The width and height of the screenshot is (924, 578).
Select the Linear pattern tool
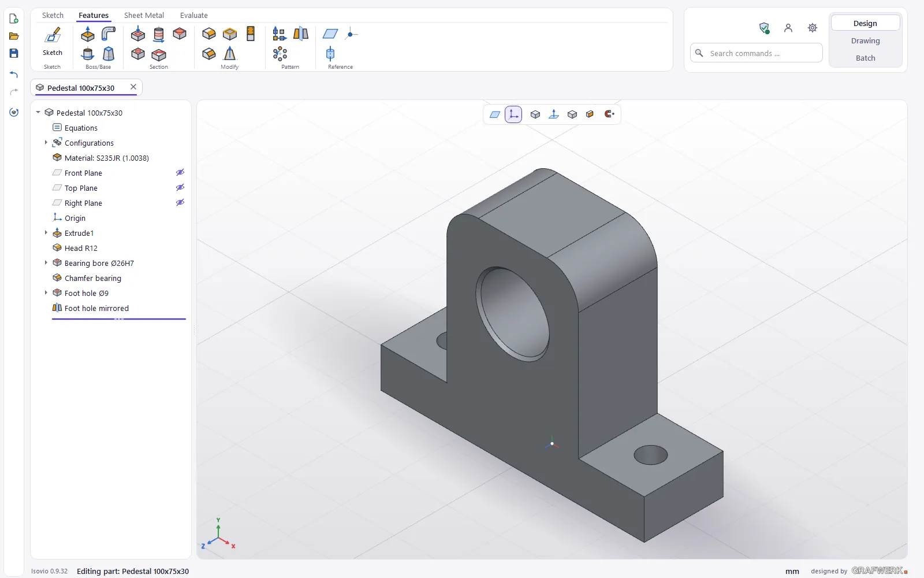pos(280,34)
